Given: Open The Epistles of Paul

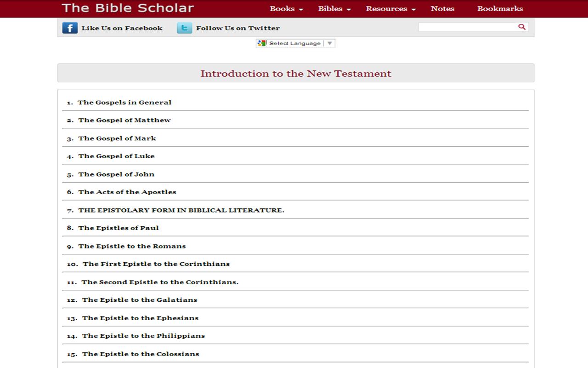Looking at the screenshot, I should (119, 228).
